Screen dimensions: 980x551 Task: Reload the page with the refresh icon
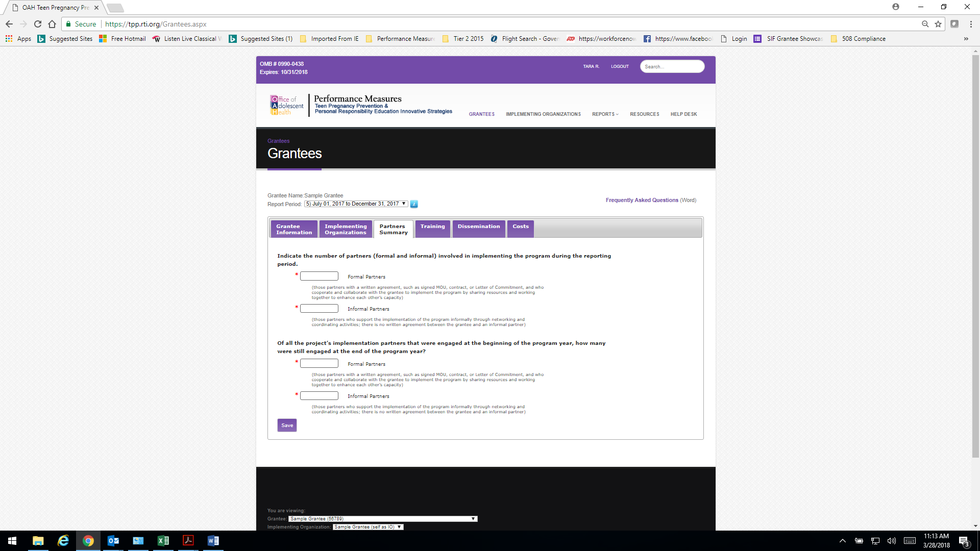tap(38, 24)
